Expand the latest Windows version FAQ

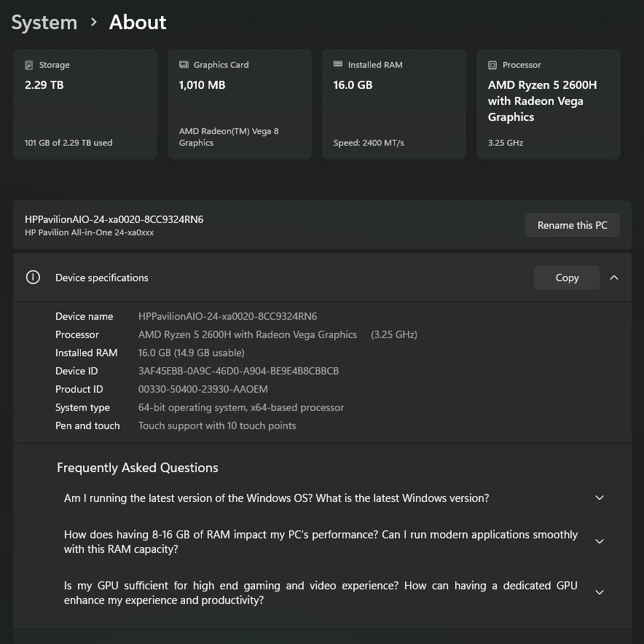[x=600, y=498]
